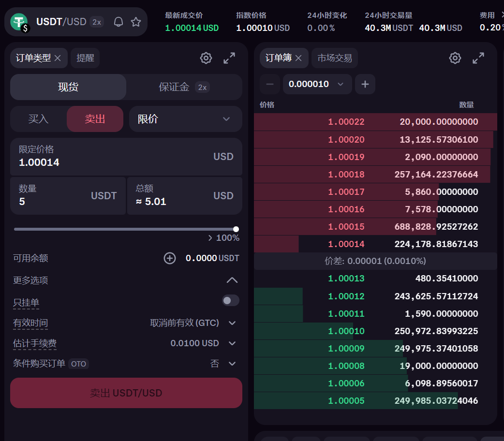
Task: Select the 买入 buy side
Action: click(x=39, y=119)
